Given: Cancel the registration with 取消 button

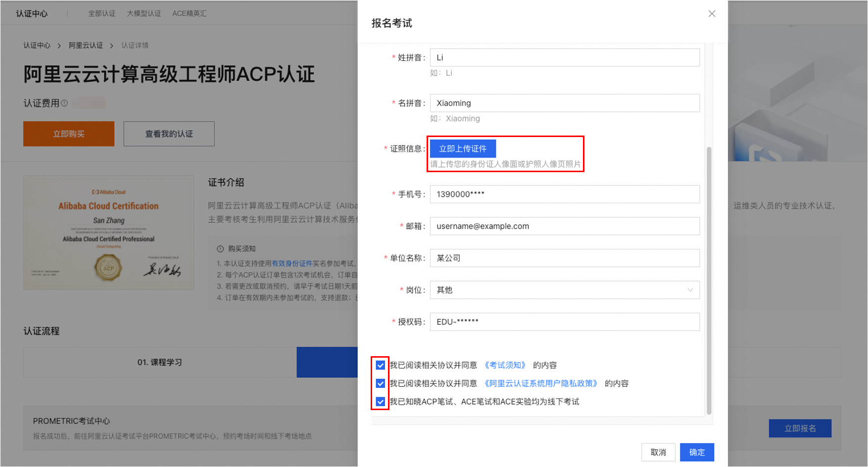Looking at the screenshot, I should coord(658,452).
